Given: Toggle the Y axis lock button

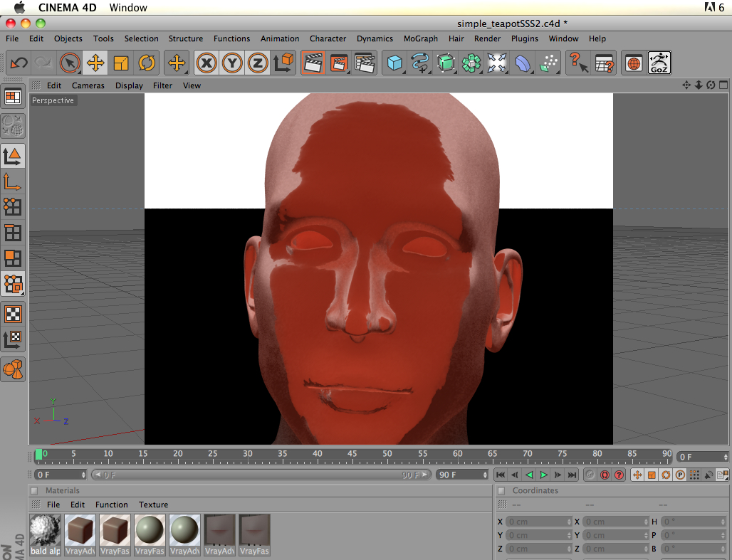Looking at the screenshot, I should click(x=231, y=63).
